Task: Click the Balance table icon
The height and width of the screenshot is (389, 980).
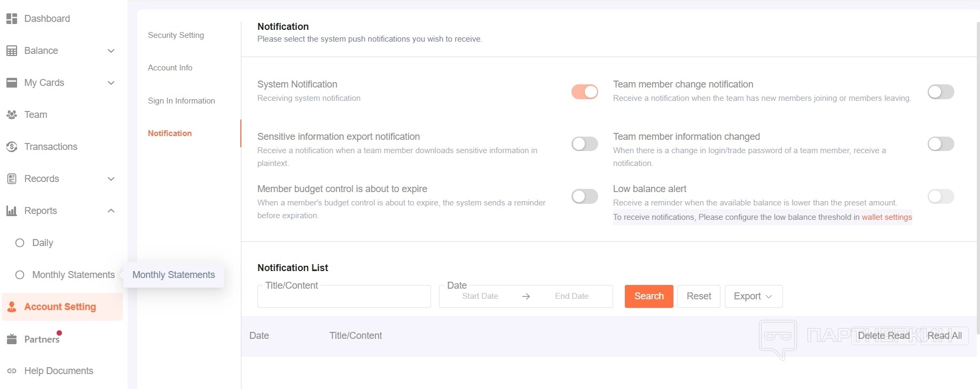Action: [12, 51]
